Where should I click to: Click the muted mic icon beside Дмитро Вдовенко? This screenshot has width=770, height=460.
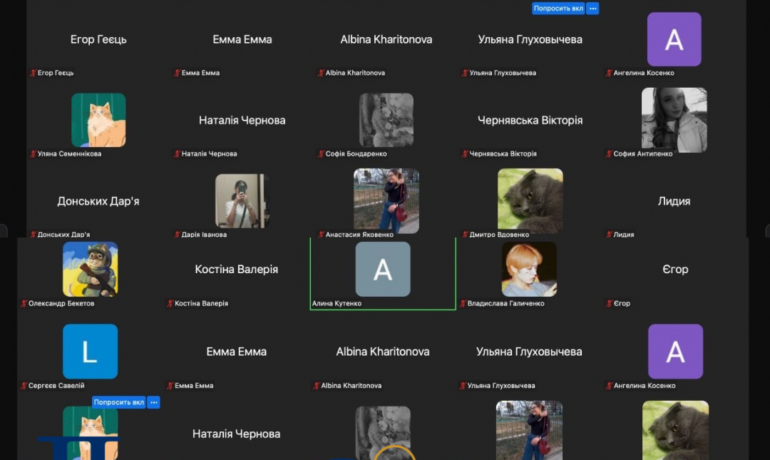(x=464, y=235)
